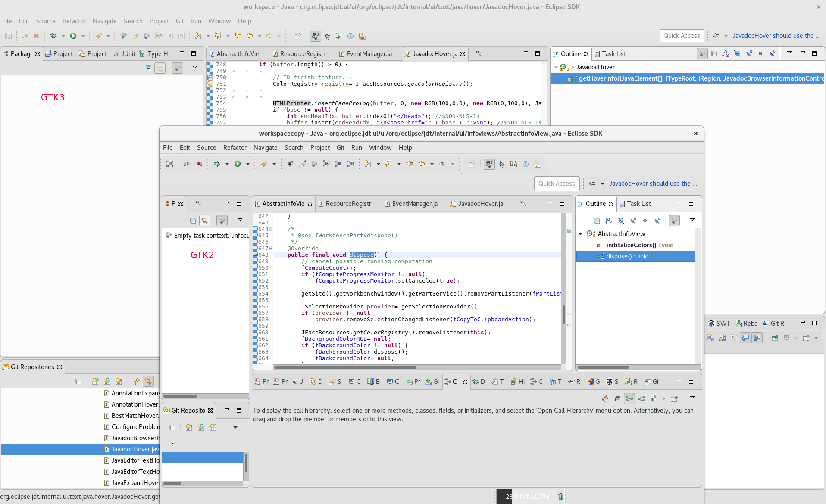The width and height of the screenshot is (826, 504).
Task: Collapse All entries in Git Repositories
Action: (x=78, y=381)
